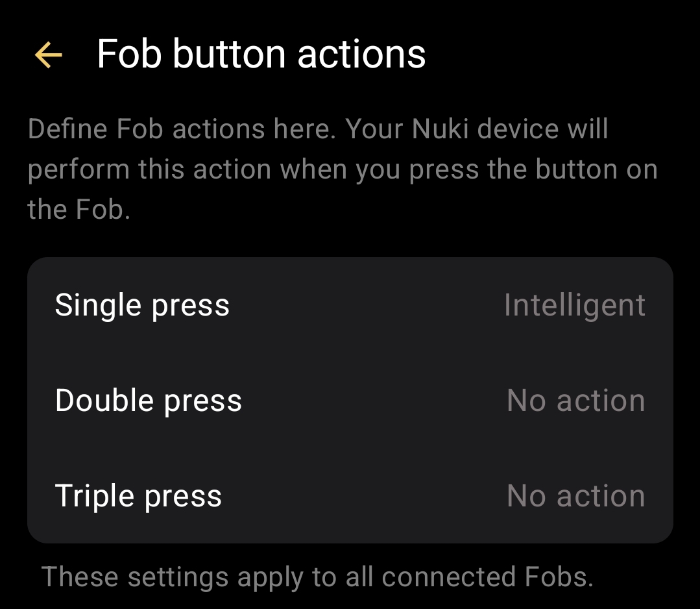
Task: Click "the Fob." ending the description
Action: click(78, 210)
